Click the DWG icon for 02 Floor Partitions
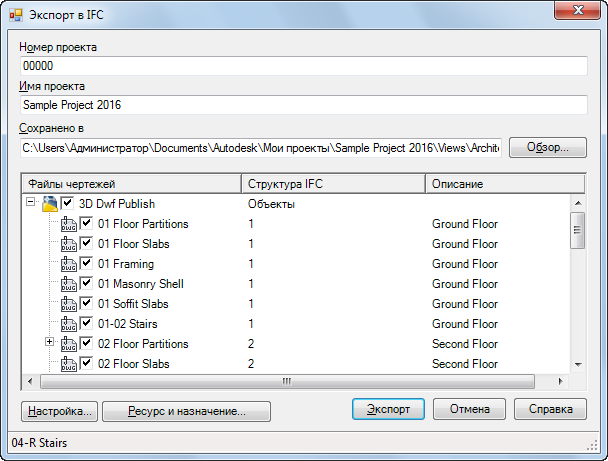The image size is (608, 461). [69, 344]
